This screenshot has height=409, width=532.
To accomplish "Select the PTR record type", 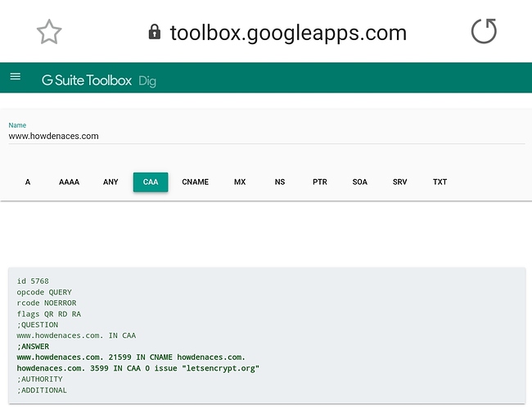I will tap(320, 182).
